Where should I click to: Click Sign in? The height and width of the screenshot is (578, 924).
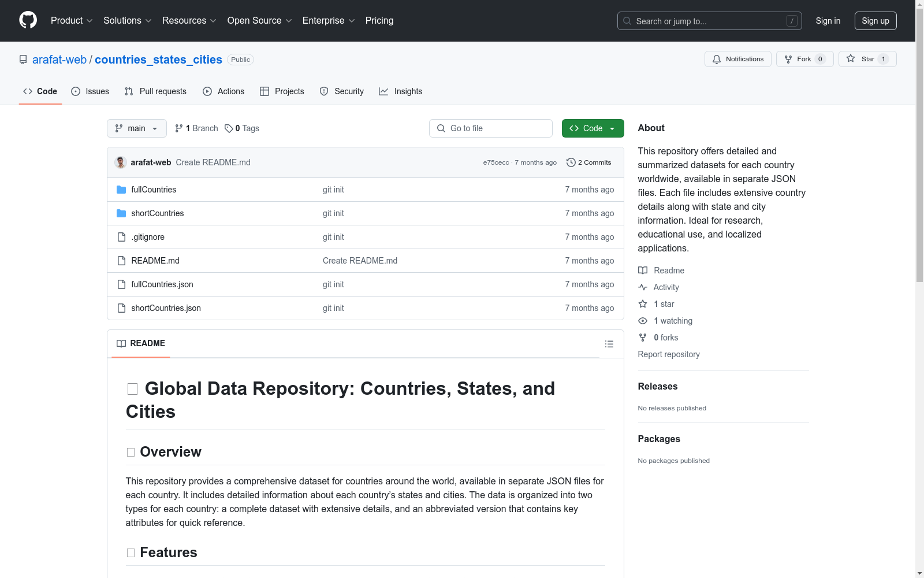[828, 21]
